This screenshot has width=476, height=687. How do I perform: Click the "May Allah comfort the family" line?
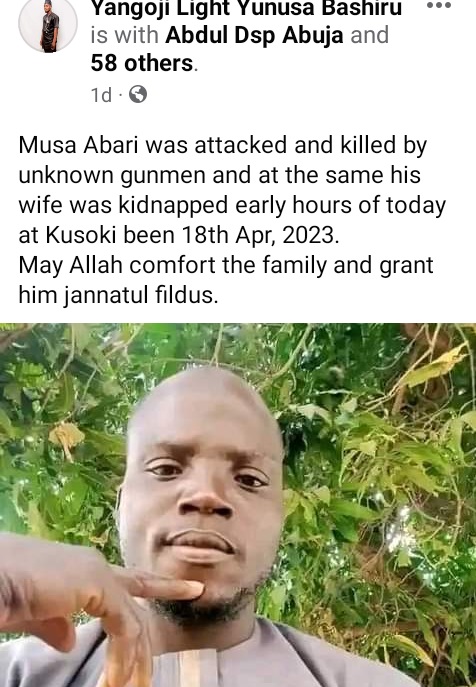[226, 265]
